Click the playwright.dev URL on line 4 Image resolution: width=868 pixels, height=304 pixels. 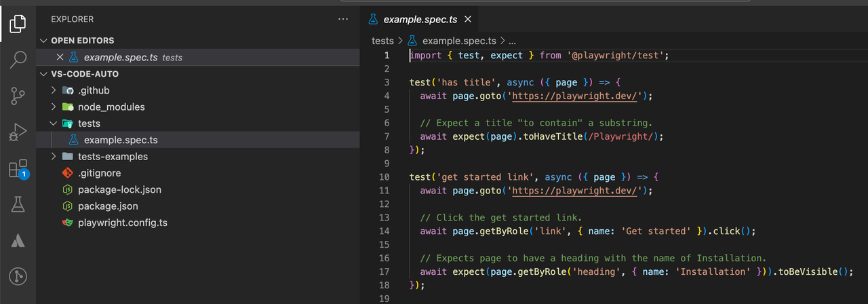pos(575,96)
